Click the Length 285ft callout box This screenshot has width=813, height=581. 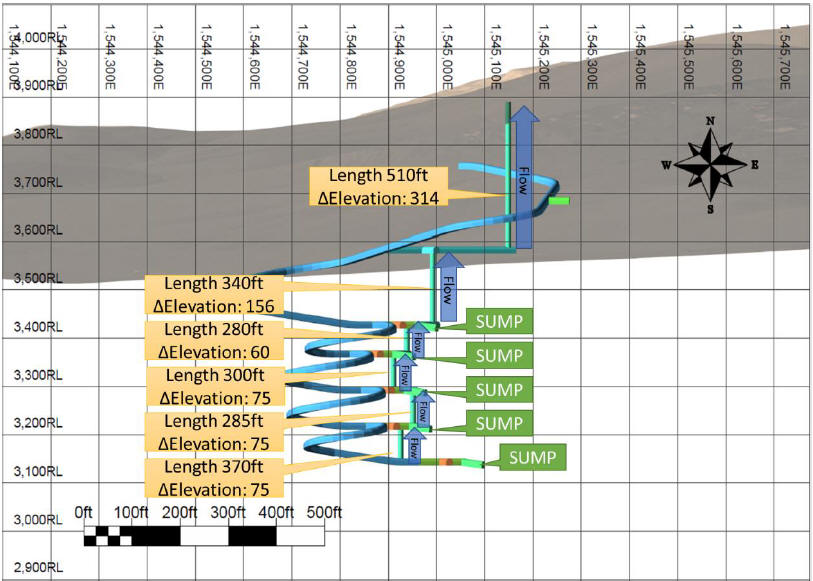click(x=214, y=432)
